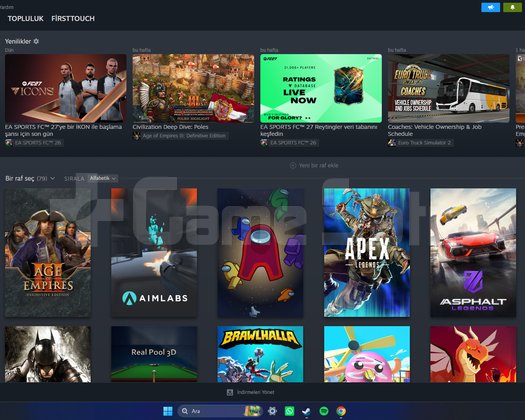Open Spotify from the taskbar
This screenshot has width=525, height=420.
click(x=324, y=411)
